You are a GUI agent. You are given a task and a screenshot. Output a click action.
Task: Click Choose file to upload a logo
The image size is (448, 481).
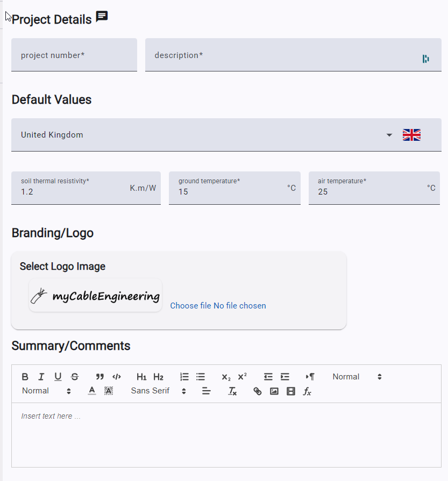click(190, 306)
